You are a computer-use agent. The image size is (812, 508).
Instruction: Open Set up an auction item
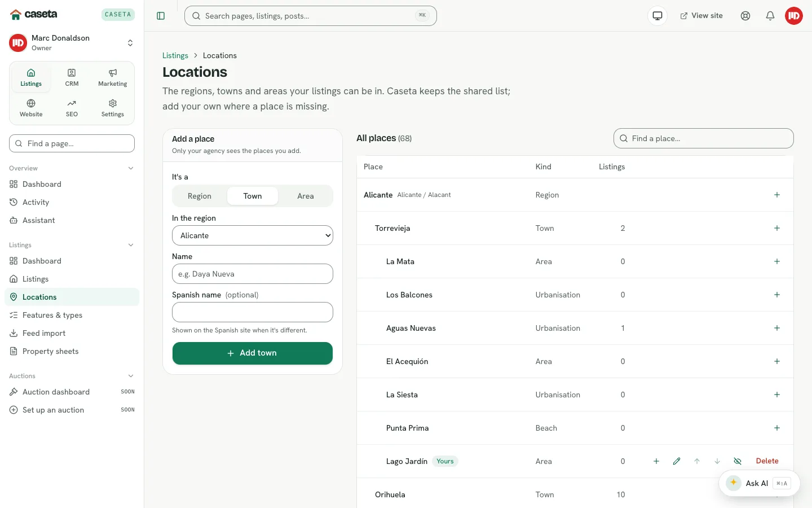point(72,410)
